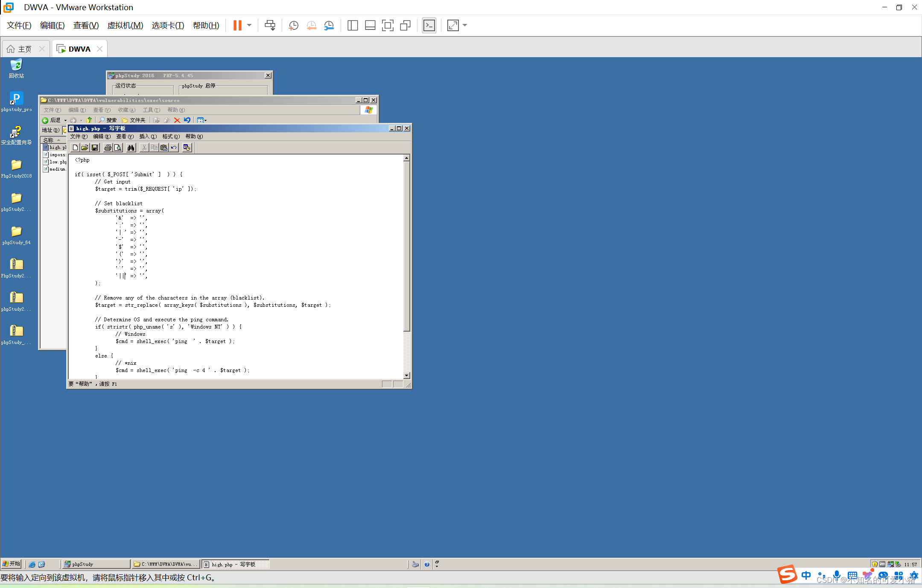Send Ctrl+Alt+Del to the VM
922x588 pixels.
(270, 26)
